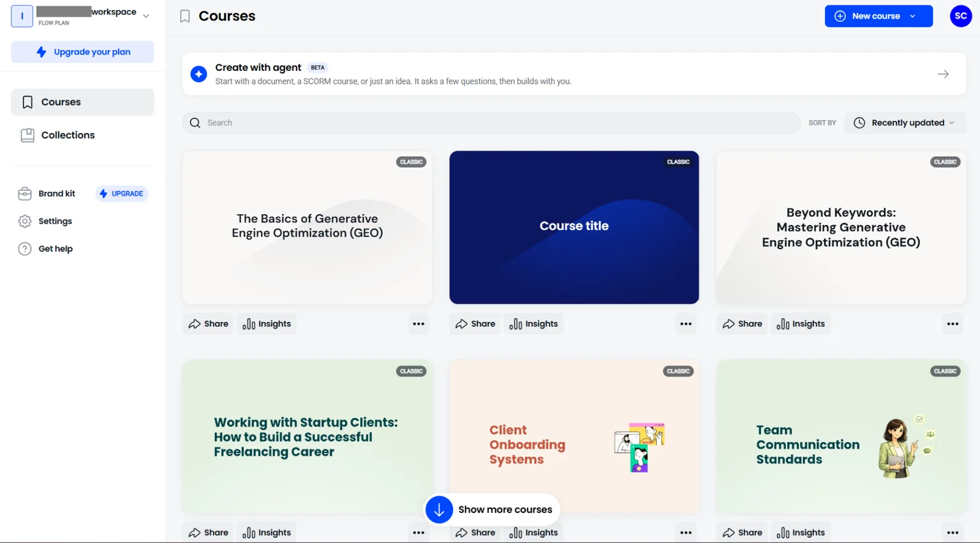Open more options for Course title card
Image resolution: width=980 pixels, height=543 pixels.
[685, 324]
